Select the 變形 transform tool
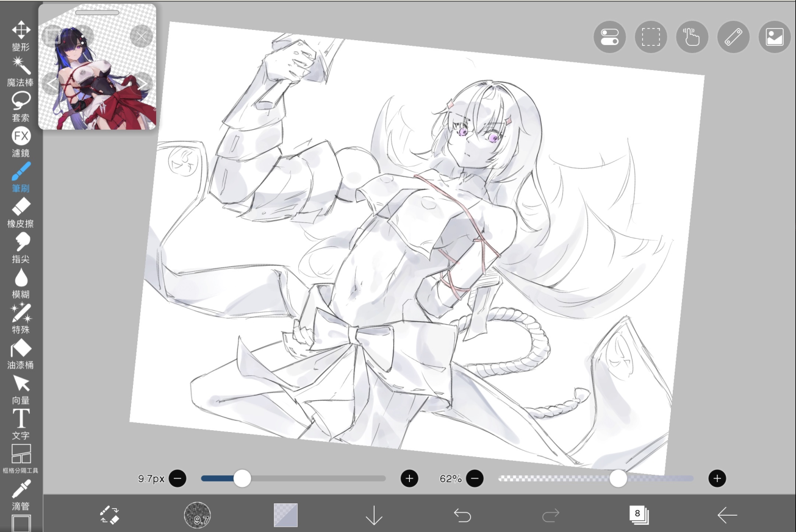This screenshot has width=796, height=532. click(x=21, y=36)
